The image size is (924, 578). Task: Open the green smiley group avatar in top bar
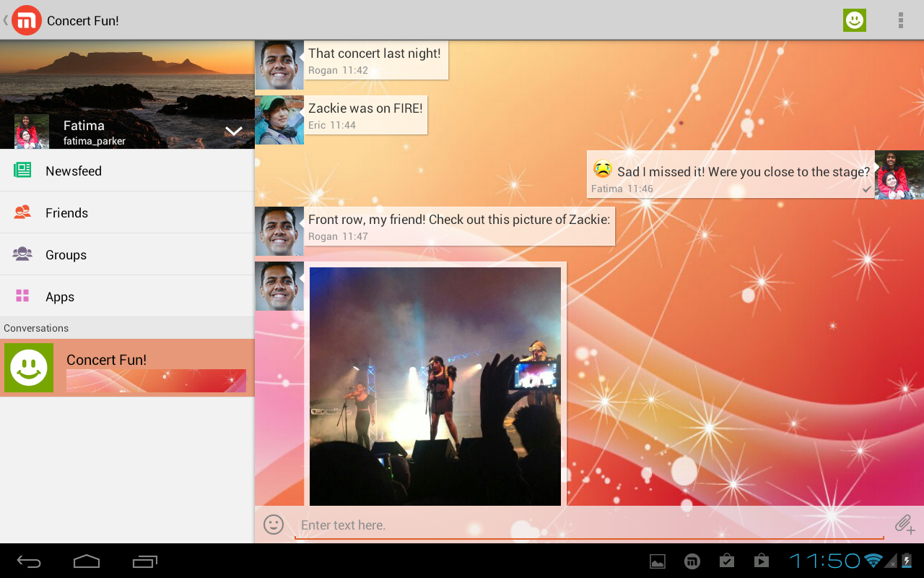[855, 20]
